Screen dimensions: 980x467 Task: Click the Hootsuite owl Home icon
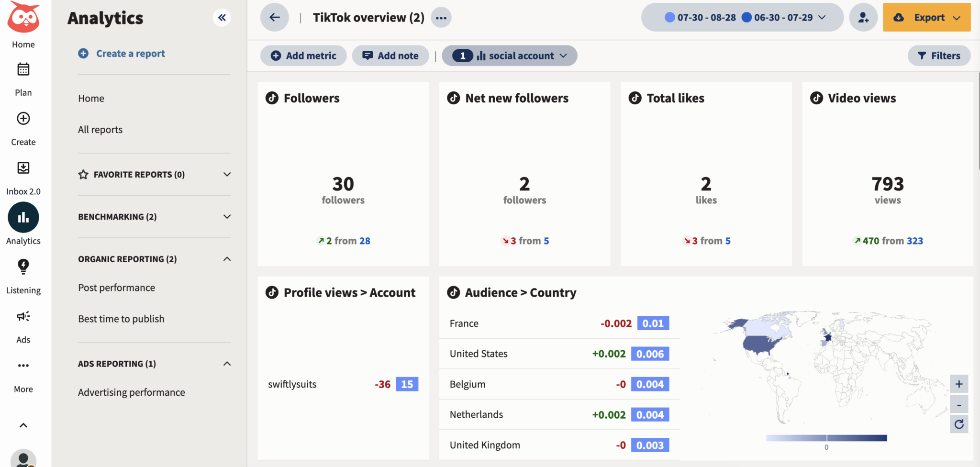click(x=22, y=18)
